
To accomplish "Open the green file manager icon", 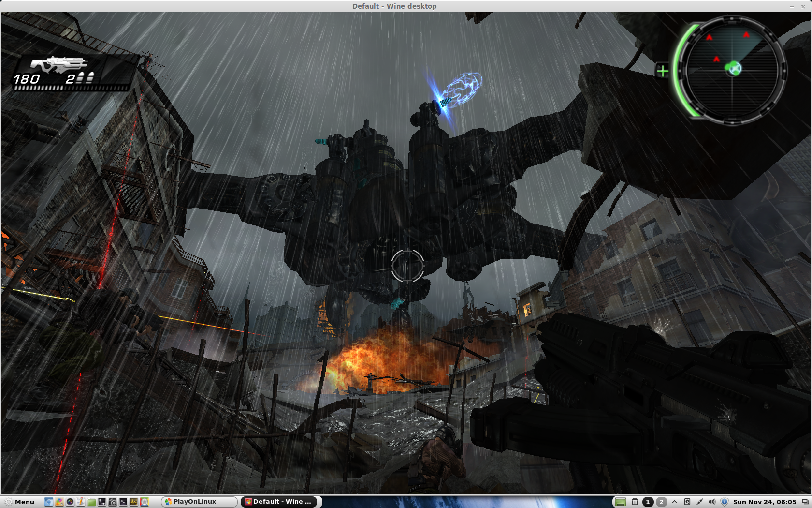I will click(x=91, y=502).
